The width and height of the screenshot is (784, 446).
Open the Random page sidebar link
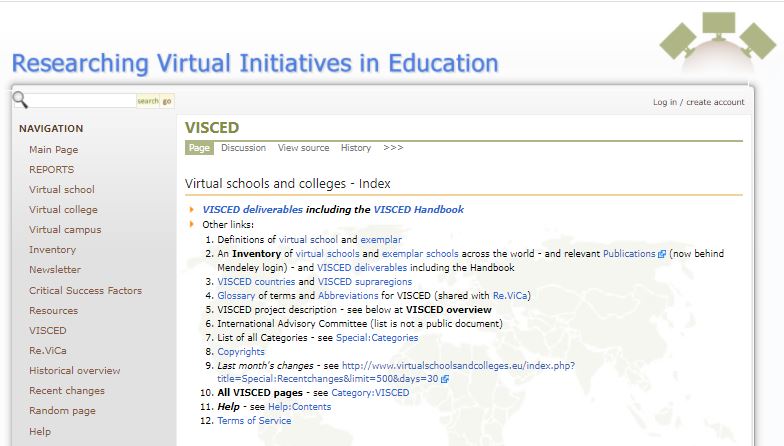point(62,411)
